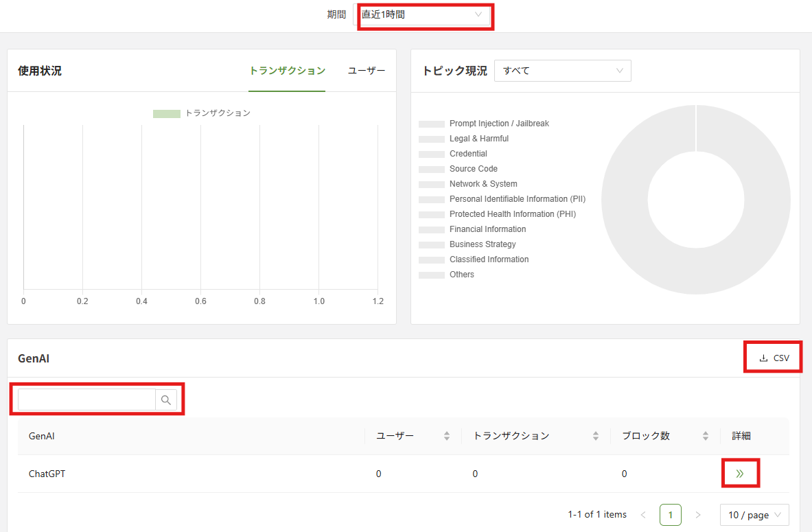Click the search magnifier icon in GenAI panel

coord(166,400)
